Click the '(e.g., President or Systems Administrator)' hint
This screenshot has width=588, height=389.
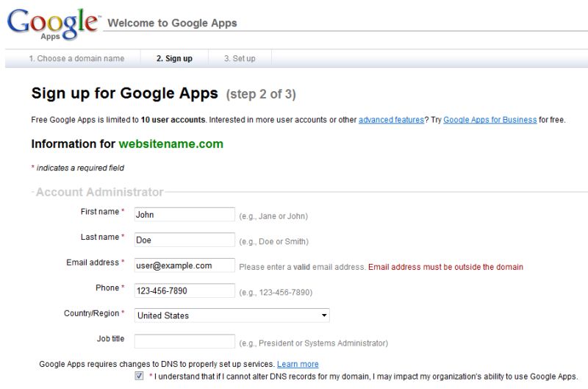(x=314, y=343)
